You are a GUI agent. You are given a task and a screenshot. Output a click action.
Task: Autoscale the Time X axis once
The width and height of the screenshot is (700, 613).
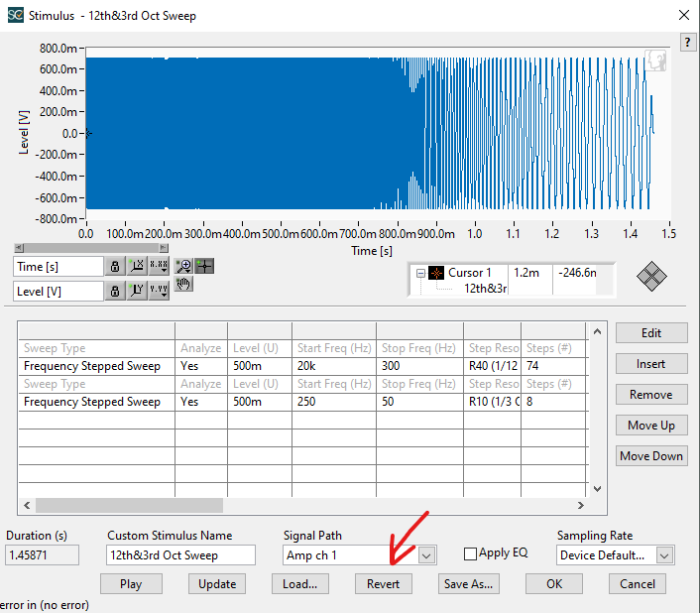(x=136, y=266)
